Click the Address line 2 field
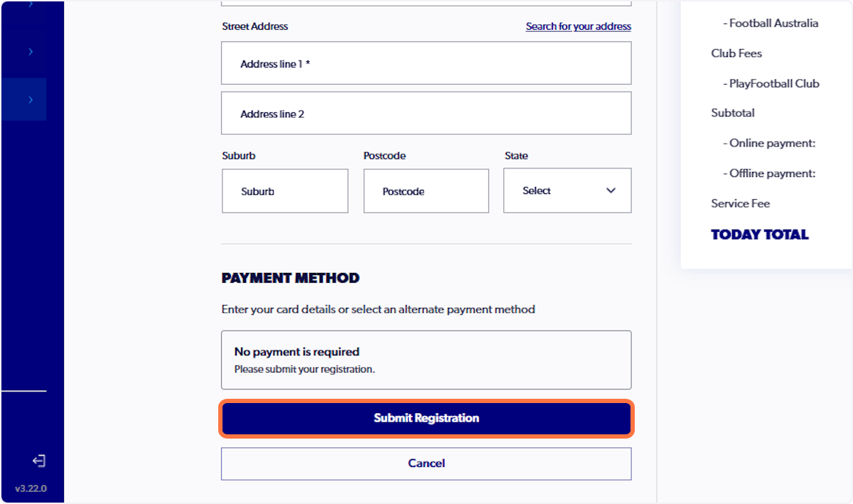This screenshot has height=504, width=853. click(x=426, y=112)
